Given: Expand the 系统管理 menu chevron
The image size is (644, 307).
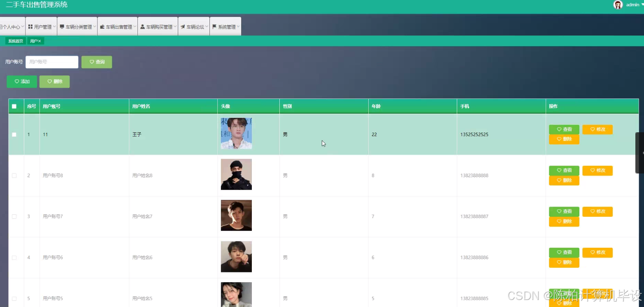Looking at the screenshot, I should coord(238,27).
